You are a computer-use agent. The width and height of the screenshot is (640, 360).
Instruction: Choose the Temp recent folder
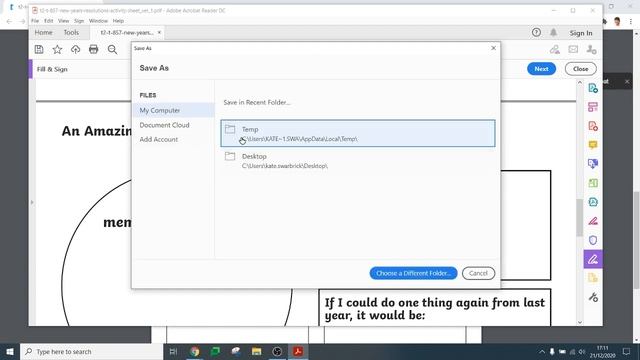coord(358,133)
